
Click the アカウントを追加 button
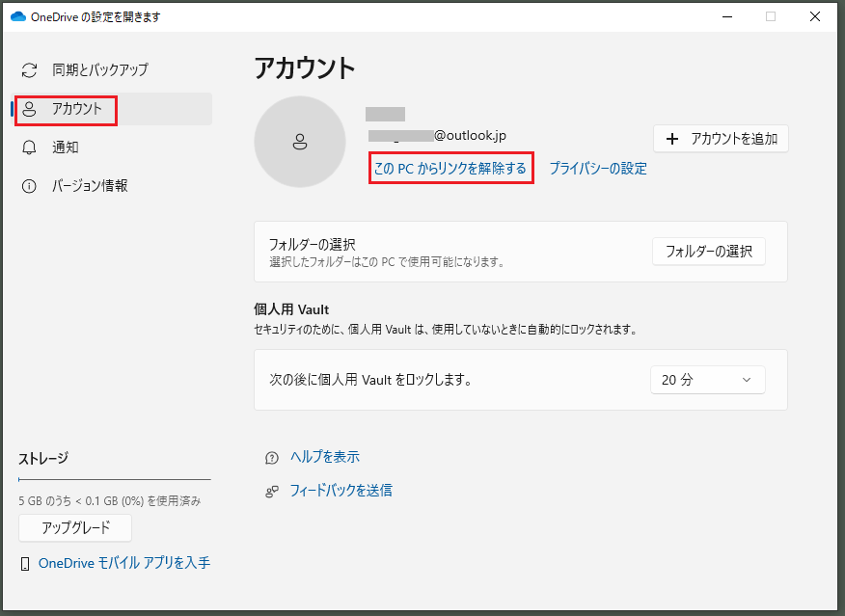721,139
